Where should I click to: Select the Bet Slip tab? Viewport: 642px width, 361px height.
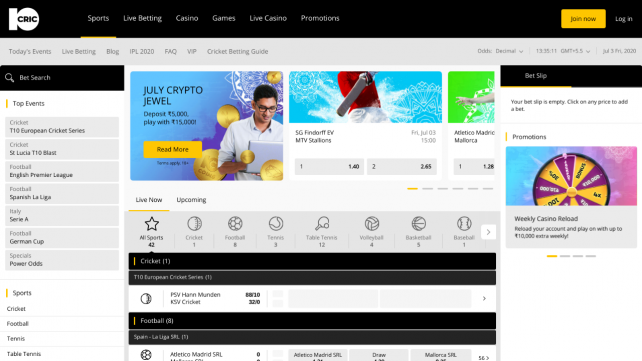[x=536, y=76]
